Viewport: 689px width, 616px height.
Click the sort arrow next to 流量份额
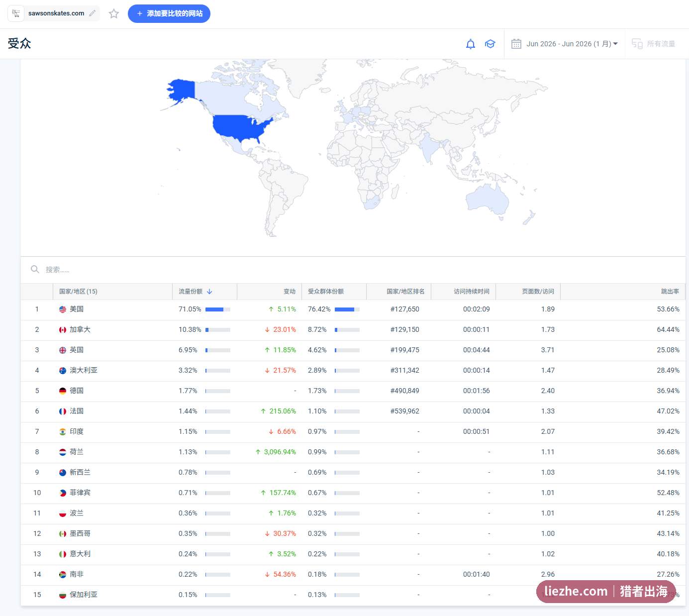[x=209, y=292]
